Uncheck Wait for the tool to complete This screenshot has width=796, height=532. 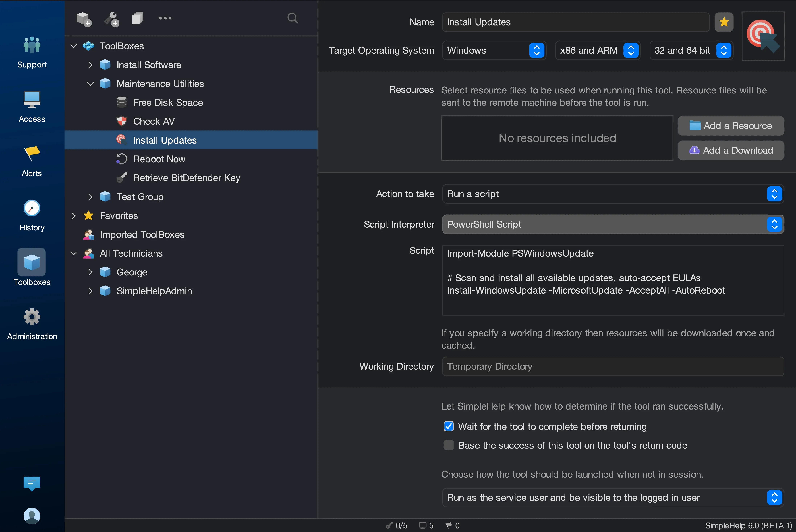pos(449,427)
